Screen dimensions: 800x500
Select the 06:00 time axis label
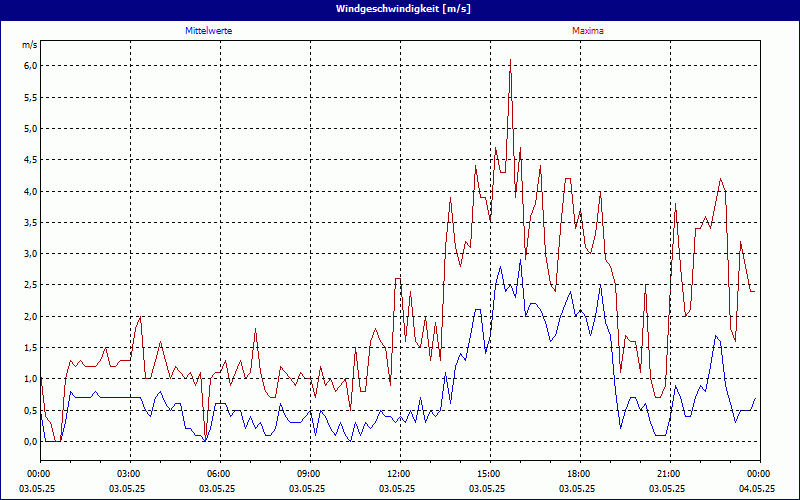219,474
